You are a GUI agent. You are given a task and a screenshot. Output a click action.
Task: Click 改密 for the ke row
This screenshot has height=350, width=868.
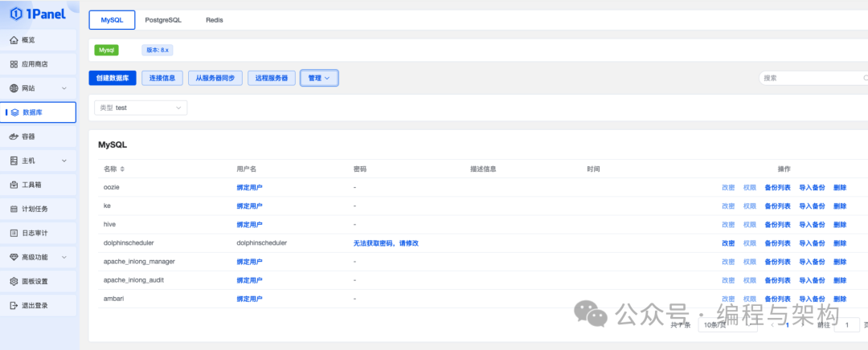point(728,206)
